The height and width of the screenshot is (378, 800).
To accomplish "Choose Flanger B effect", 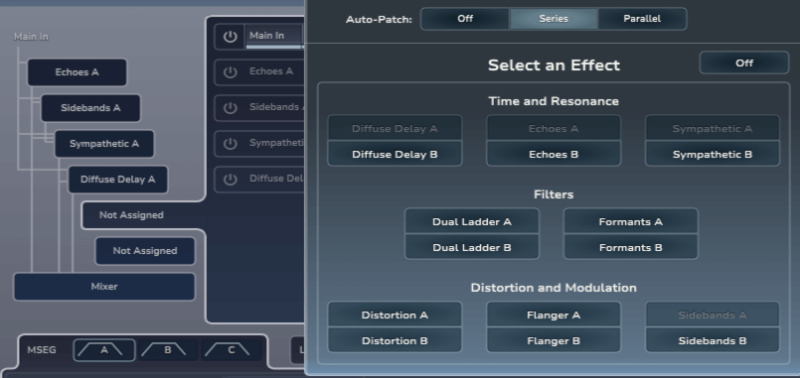I will [554, 341].
